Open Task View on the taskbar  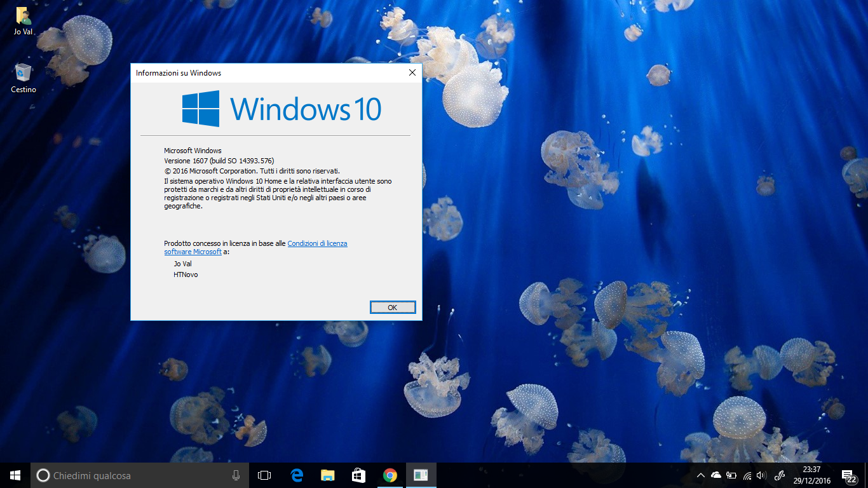coord(264,475)
